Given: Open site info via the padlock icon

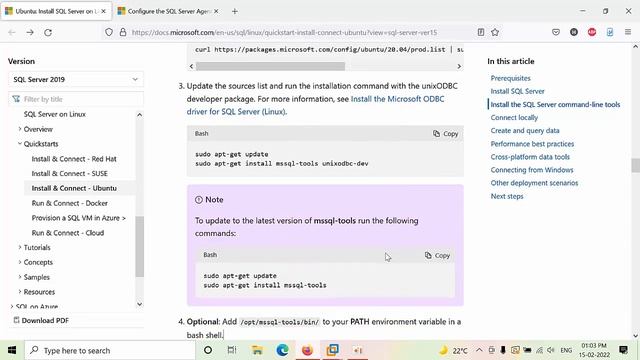Looking at the screenshot, I should click(x=122, y=32).
